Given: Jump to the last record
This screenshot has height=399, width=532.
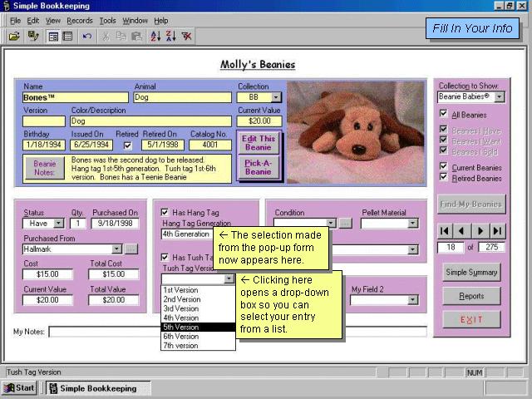Looking at the screenshot, I should pyautogui.click(x=497, y=230).
